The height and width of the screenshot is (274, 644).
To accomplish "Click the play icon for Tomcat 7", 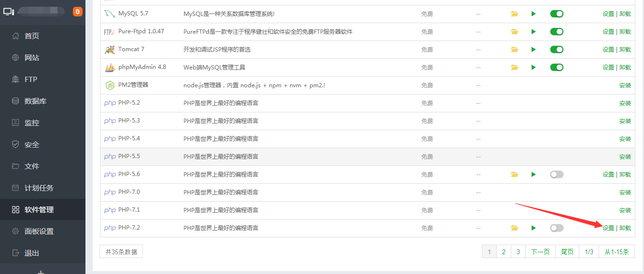I will pyautogui.click(x=533, y=50).
